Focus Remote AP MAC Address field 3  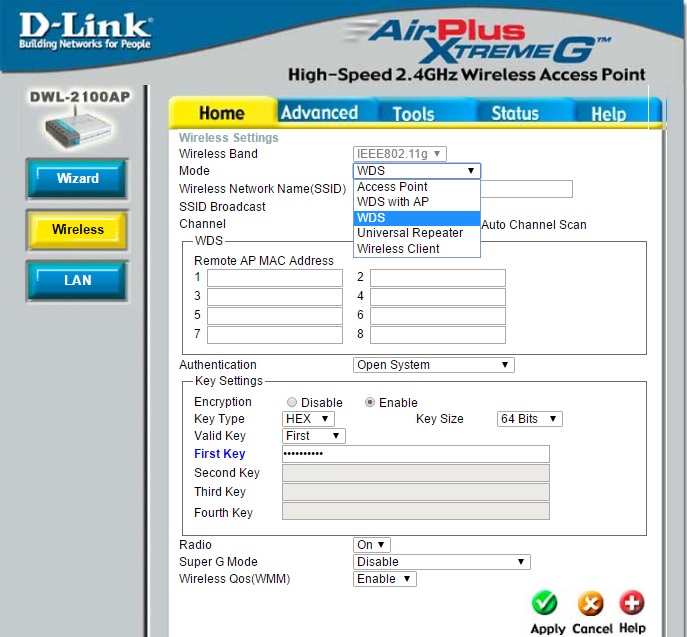(x=275, y=297)
